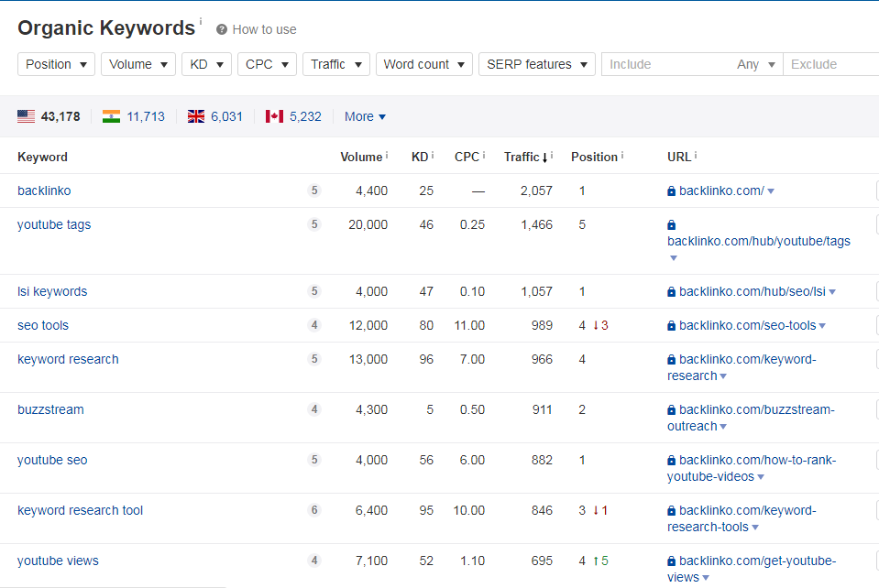Select the India flag
Viewport: 879px width, 588px height.
111,116
